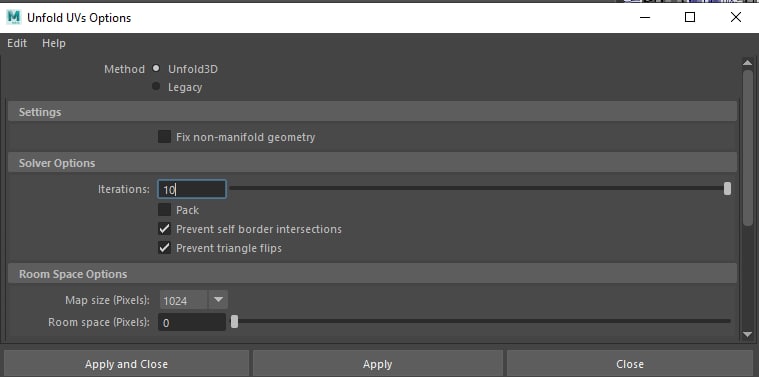Screen dimensions: 759x377
Task: Click the Close button at bottom
Action: pos(630,364)
